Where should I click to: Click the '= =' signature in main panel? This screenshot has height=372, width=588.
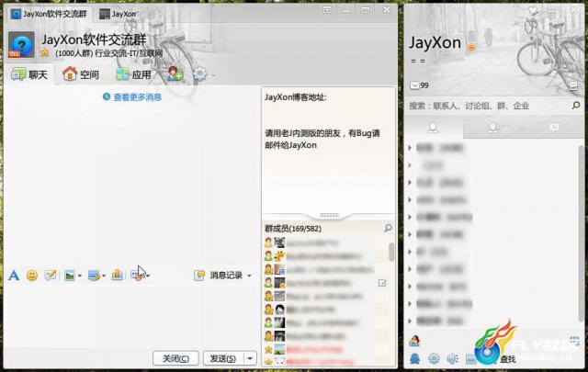click(x=418, y=62)
